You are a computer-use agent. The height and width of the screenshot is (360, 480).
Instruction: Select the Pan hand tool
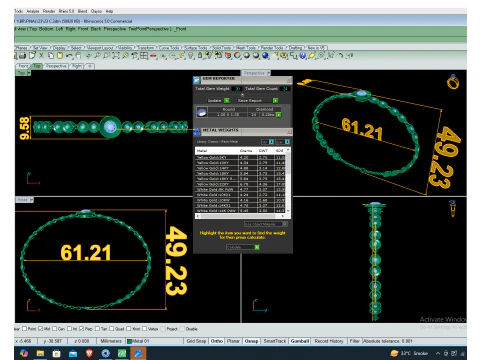point(78,56)
